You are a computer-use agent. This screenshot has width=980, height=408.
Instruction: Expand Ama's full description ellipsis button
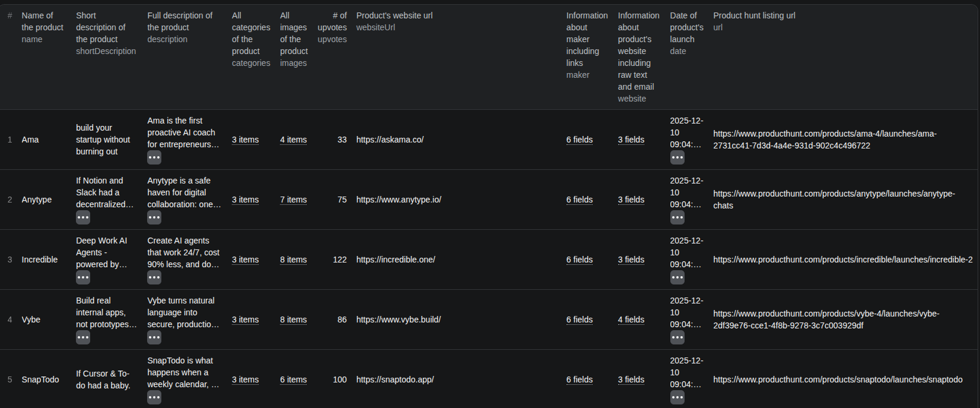tap(154, 157)
